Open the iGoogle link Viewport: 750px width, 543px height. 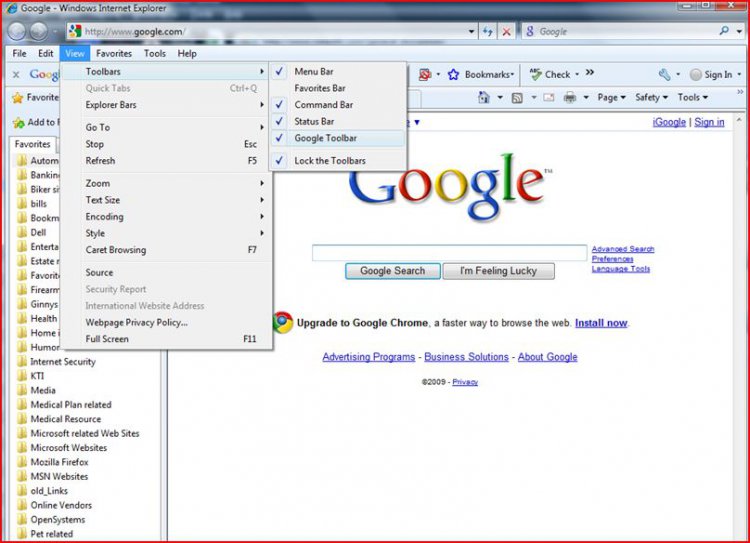pyautogui.click(x=669, y=122)
